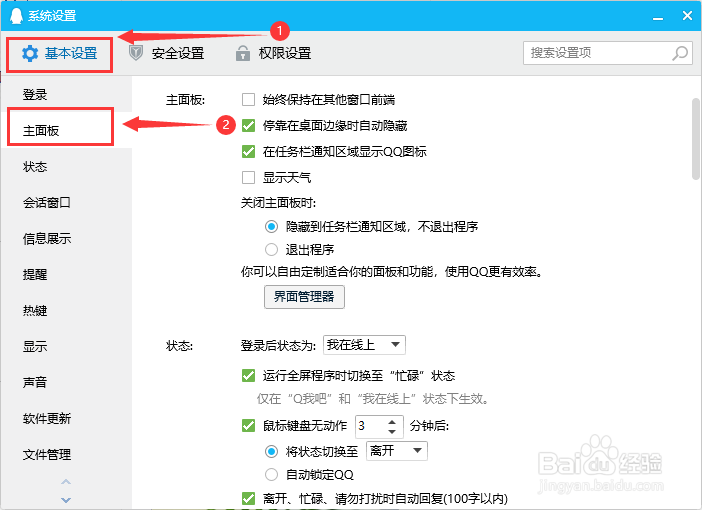Open 声音 settings in sidebar
The width and height of the screenshot is (702, 510).
pos(67,382)
